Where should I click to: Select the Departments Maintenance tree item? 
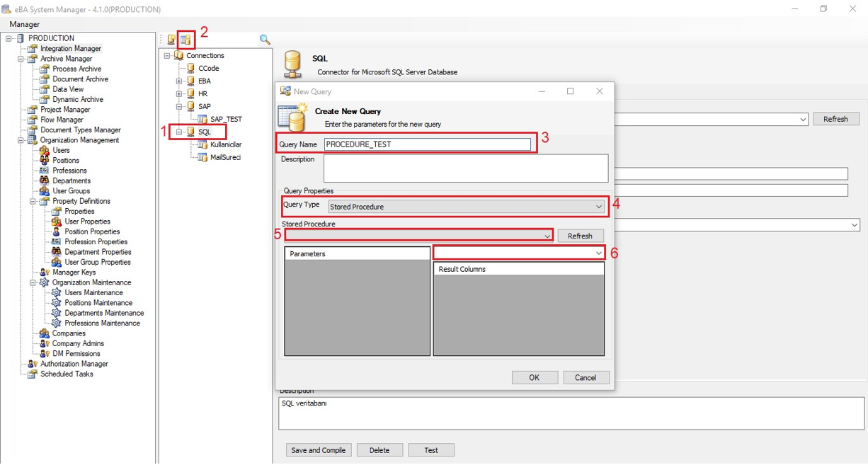coord(104,313)
